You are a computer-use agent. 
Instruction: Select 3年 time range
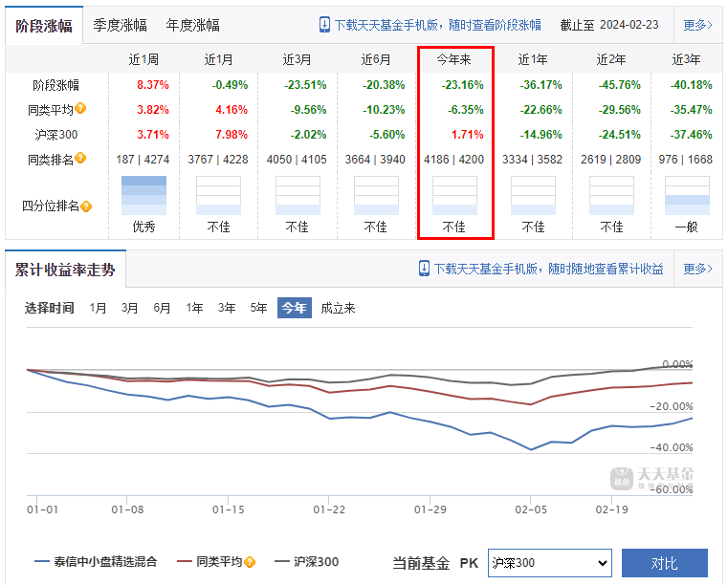227,308
